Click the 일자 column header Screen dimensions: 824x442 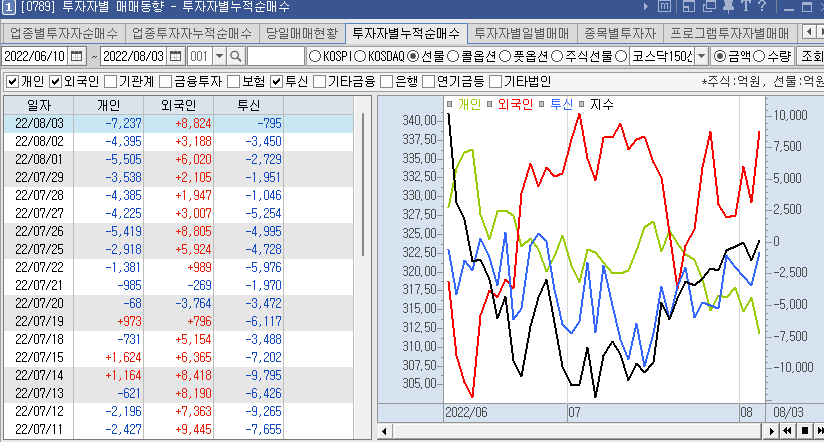click(39, 105)
